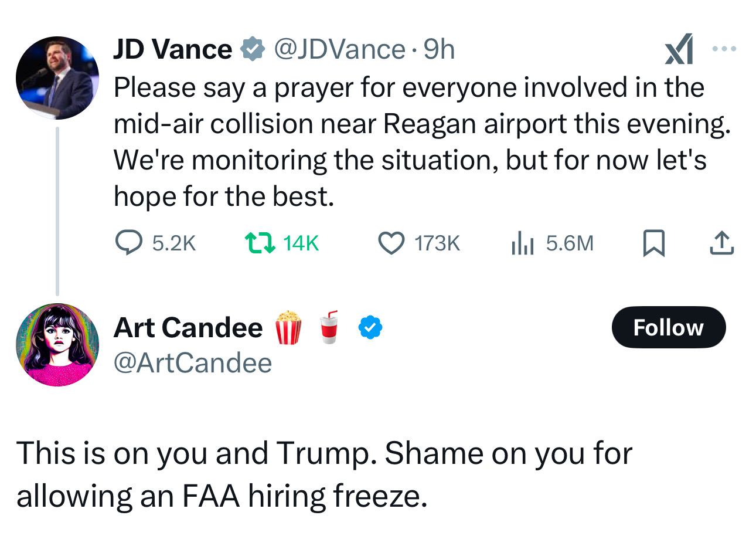Like the tweet with heart icon
This screenshot has width=756, height=546.
coord(391,243)
